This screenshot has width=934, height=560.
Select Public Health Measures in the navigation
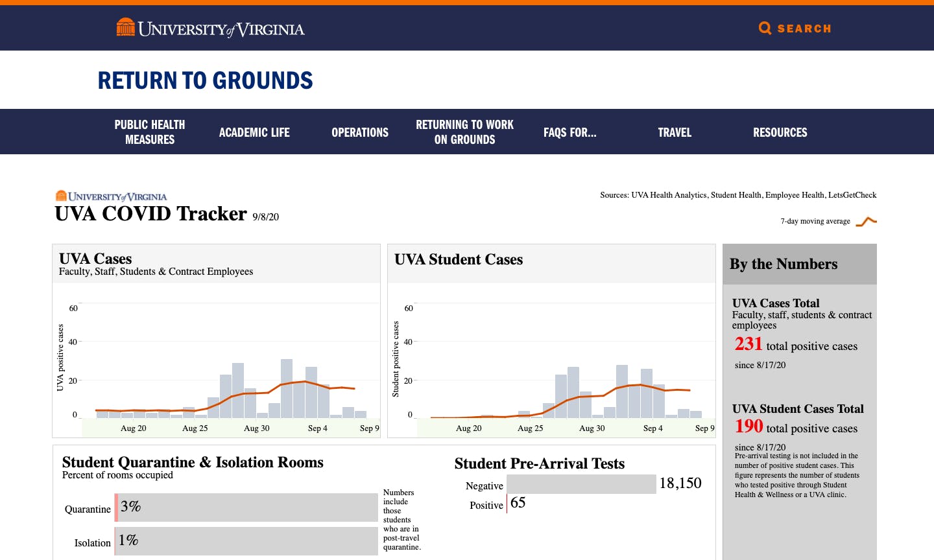point(150,132)
